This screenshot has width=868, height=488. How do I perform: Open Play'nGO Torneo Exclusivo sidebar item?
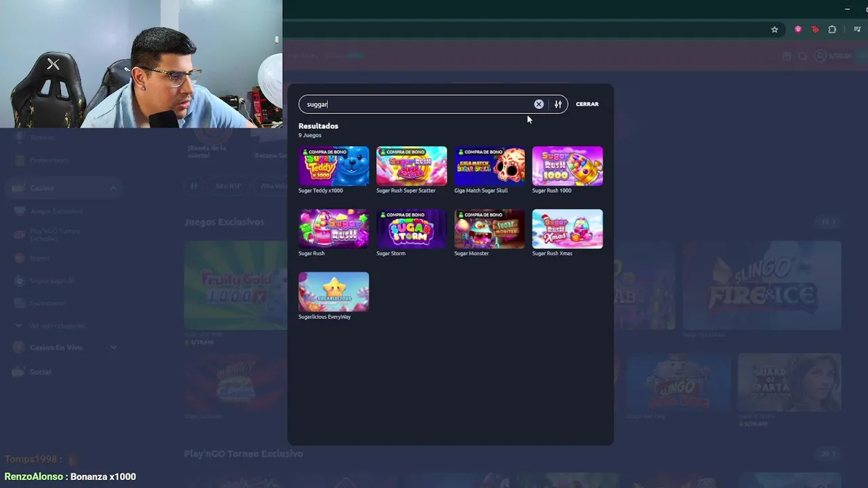pos(54,235)
